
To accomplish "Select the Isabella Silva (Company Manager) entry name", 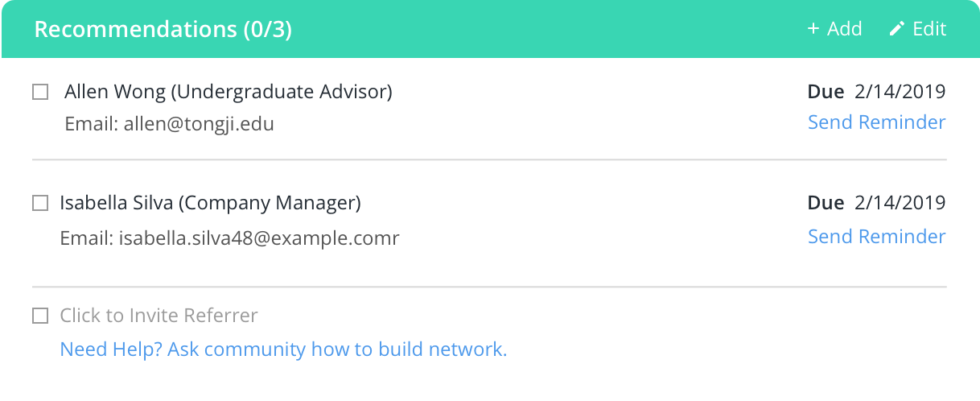I will click(210, 203).
